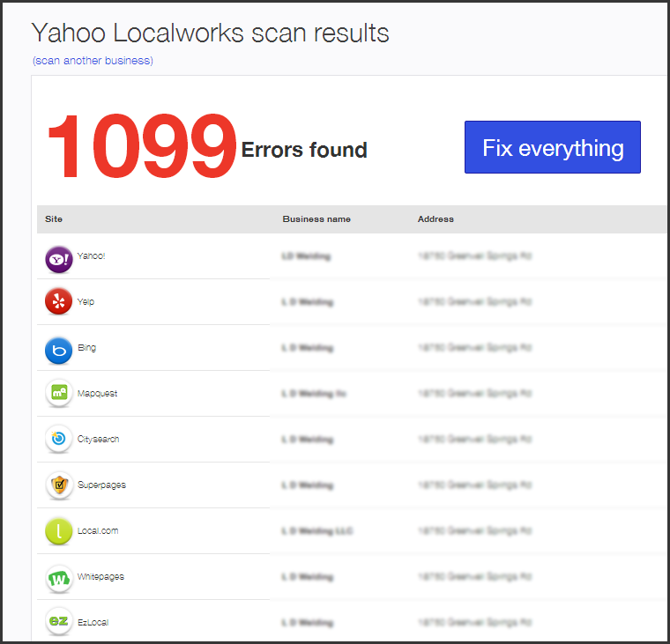
Task: Select the Local.com site label
Action: (x=98, y=531)
